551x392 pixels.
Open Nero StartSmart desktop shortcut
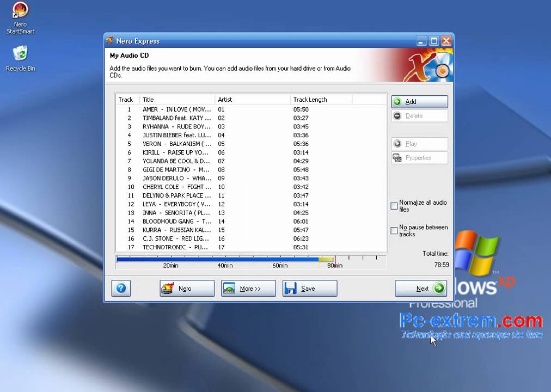click(20, 18)
